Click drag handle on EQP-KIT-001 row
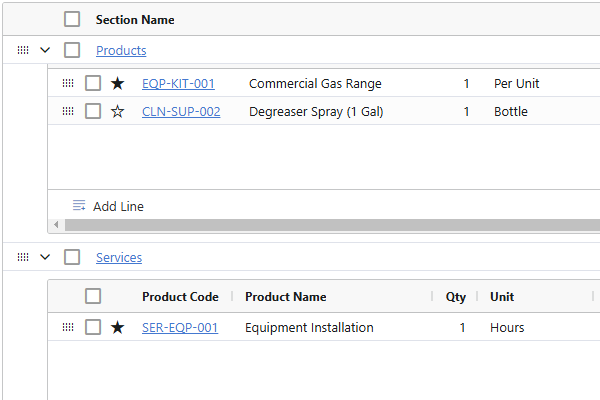 click(x=68, y=84)
